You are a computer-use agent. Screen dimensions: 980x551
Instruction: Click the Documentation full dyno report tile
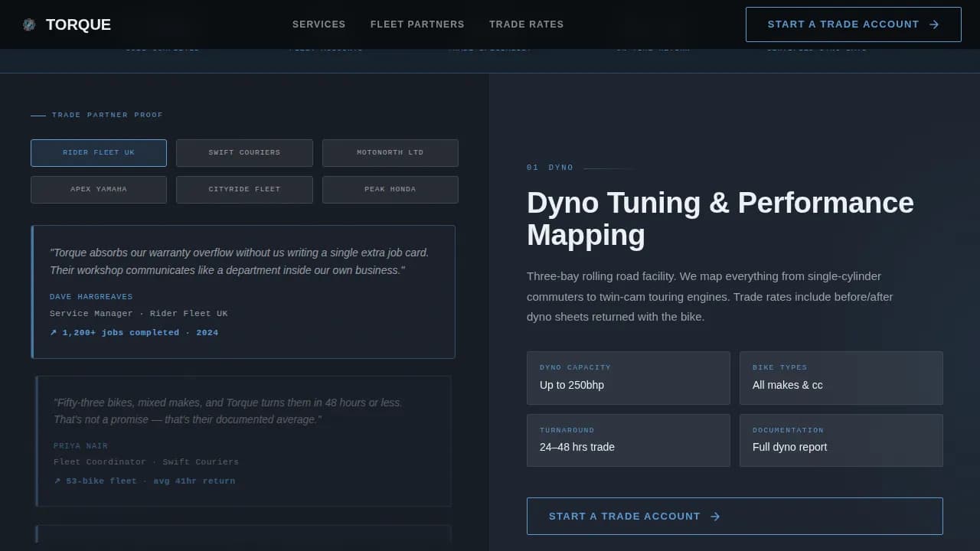coord(841,440)
